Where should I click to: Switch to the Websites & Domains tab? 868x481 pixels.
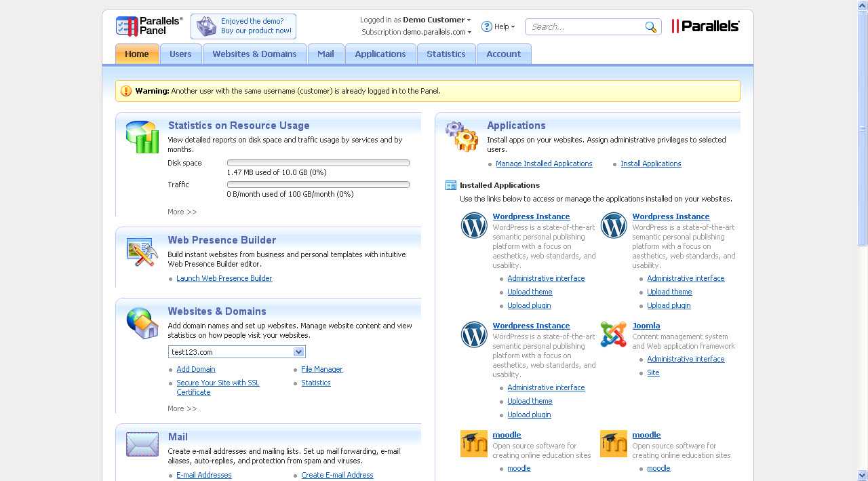click(x=254, y=54)
